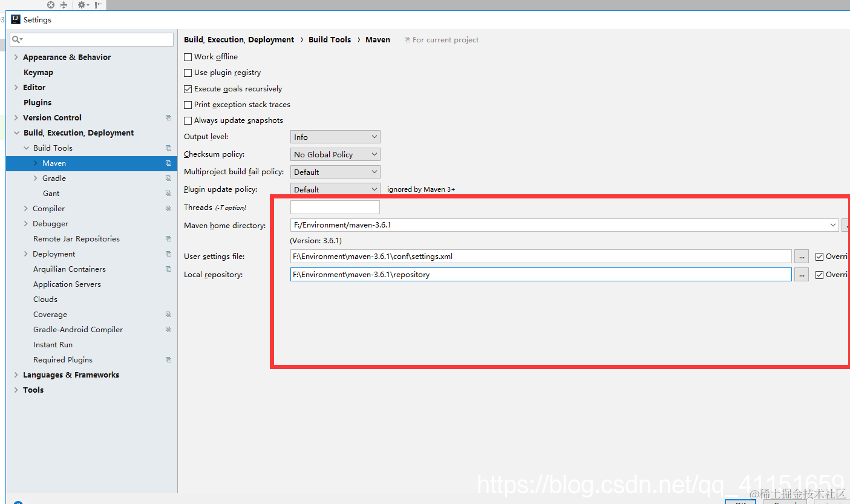The height and width of the screenshot is (504, 850).
Task: Click the search magnifier icon in Settings
Action: (17, 39)
